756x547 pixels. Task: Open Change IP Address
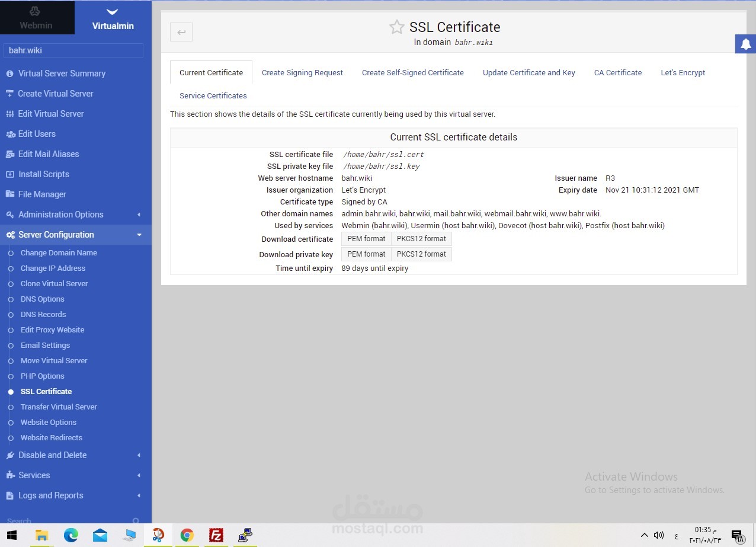53,268
